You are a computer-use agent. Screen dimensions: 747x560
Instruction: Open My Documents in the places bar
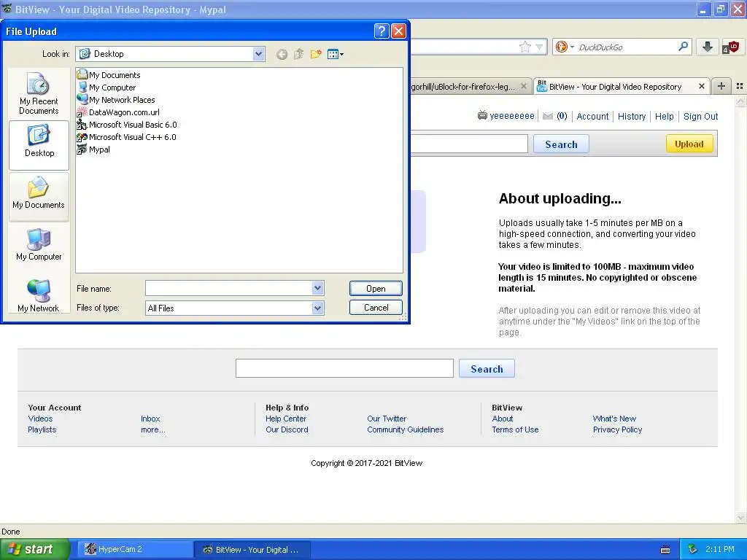[x=39, y=196]
